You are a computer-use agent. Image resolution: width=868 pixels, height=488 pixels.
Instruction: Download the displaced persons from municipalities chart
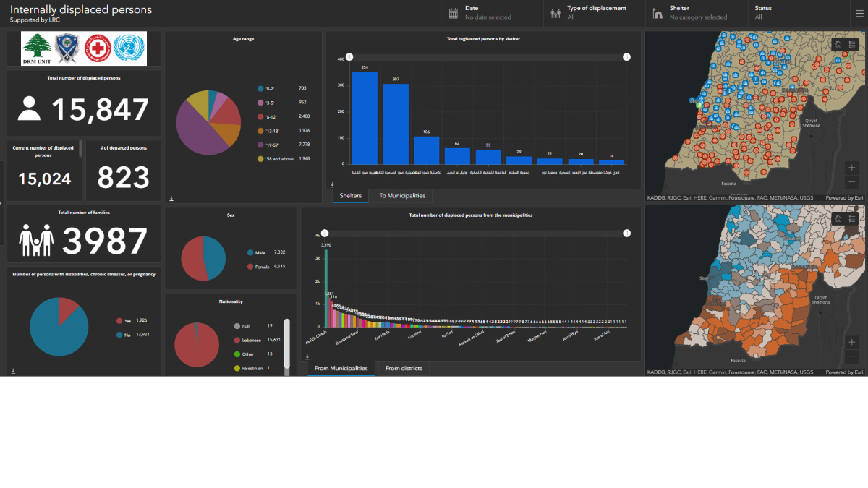(307, 356)
